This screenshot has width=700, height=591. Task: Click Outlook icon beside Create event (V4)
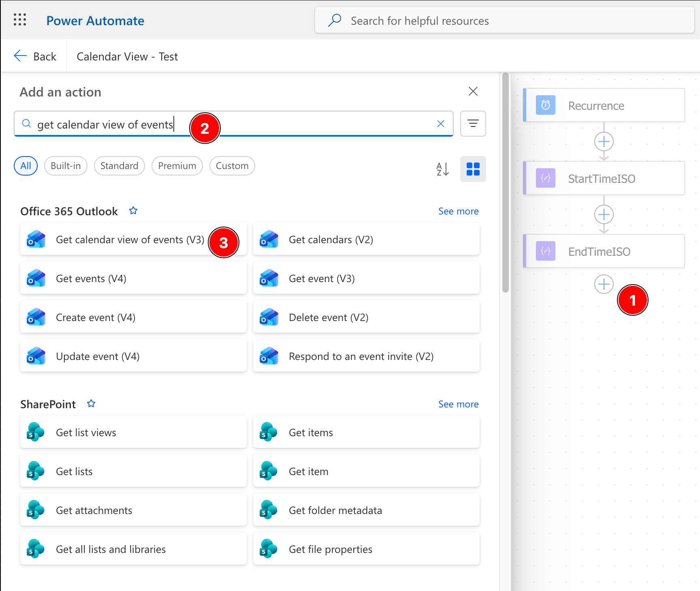tap(36, 317)
